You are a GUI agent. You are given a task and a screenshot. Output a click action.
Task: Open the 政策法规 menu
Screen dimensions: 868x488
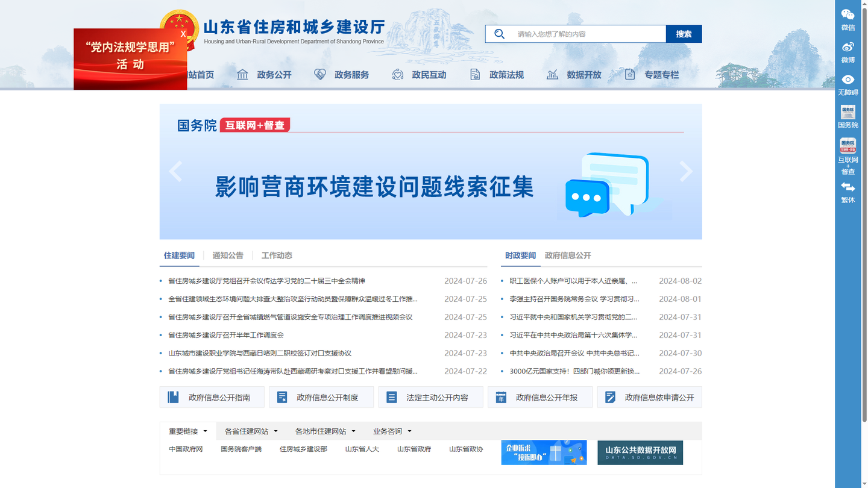(x=506, y=75)
